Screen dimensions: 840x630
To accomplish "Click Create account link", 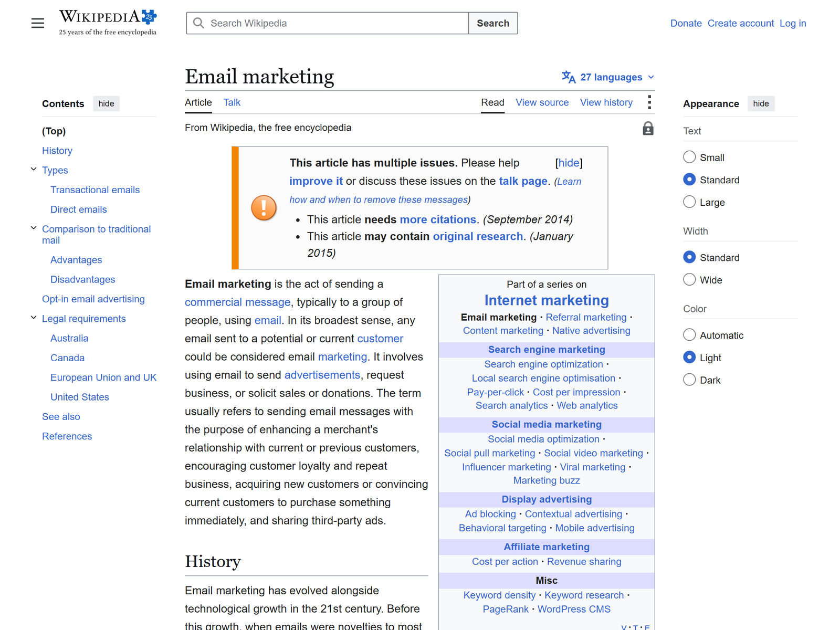I will tap(741, 23).
